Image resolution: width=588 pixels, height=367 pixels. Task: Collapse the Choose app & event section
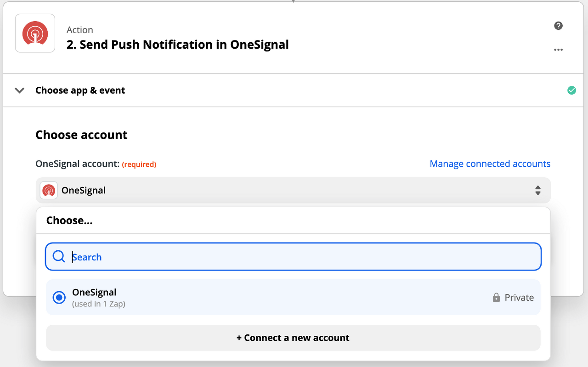[19, 90]
